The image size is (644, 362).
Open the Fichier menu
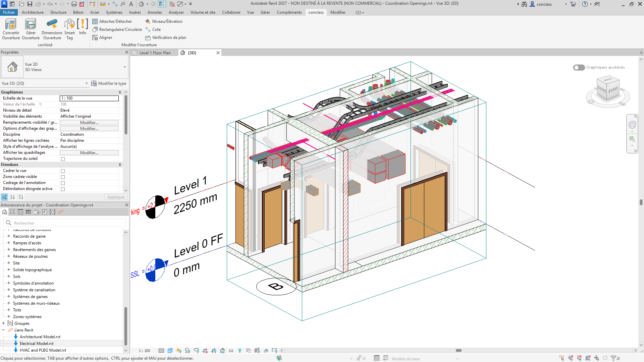[x=9, y=12]
